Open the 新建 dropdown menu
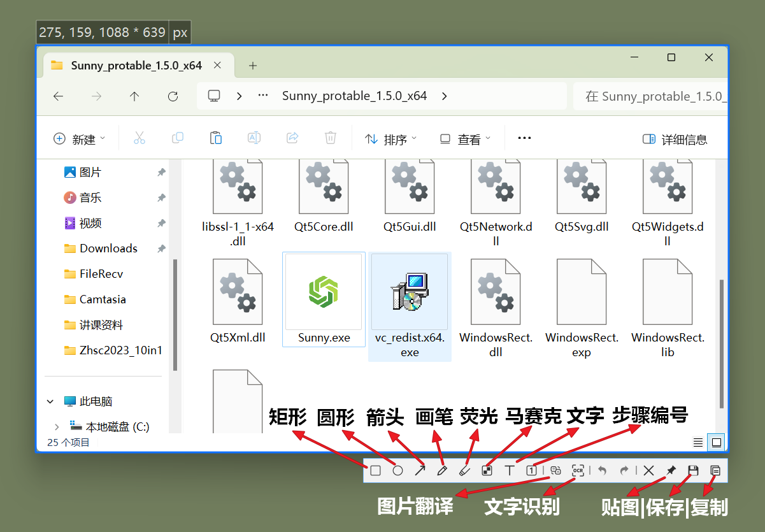The image size is (765, 532). pyautogui.click(x=79, y=140)
